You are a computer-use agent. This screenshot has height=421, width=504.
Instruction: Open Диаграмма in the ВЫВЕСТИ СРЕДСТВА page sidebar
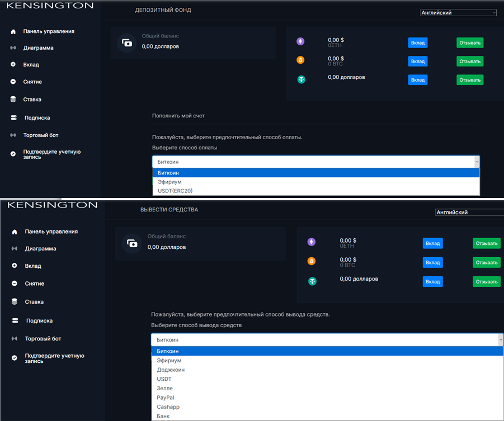coord(40,249)
